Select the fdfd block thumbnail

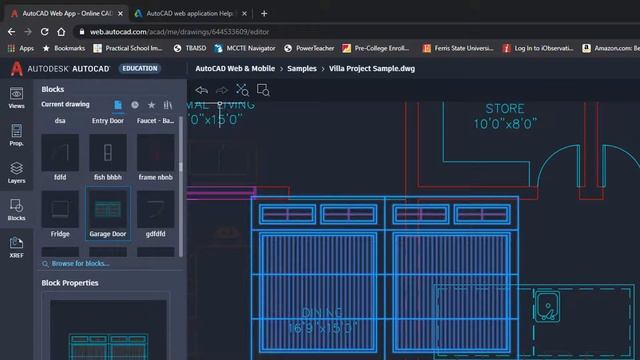(x=60, y=153)
